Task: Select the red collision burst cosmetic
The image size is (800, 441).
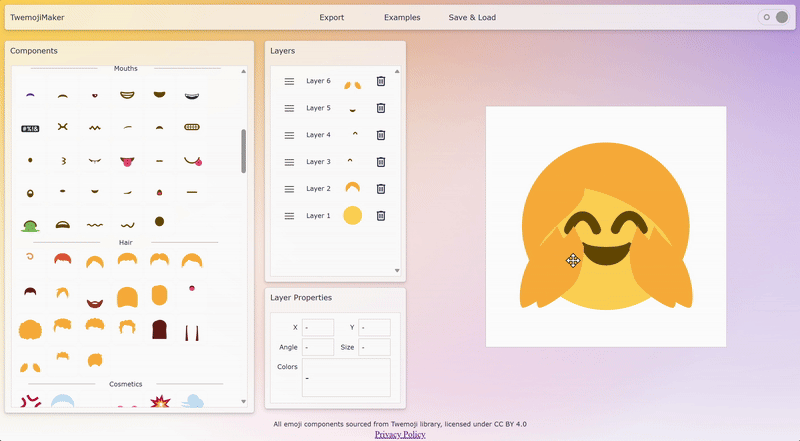Action: point(159,402)
